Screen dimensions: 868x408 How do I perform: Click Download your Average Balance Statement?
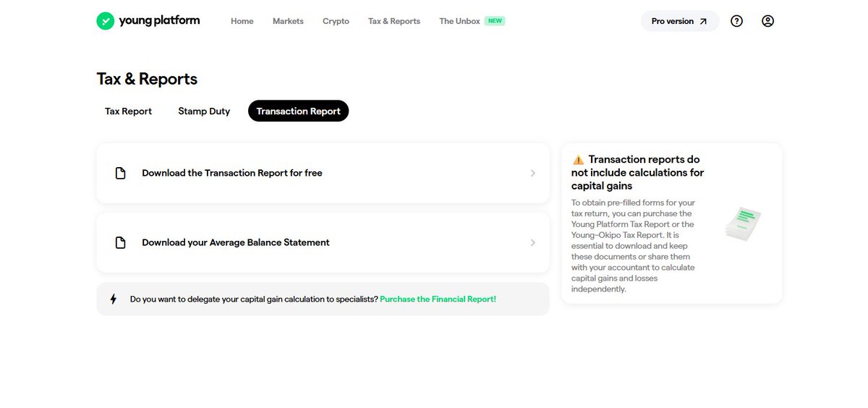323,242
